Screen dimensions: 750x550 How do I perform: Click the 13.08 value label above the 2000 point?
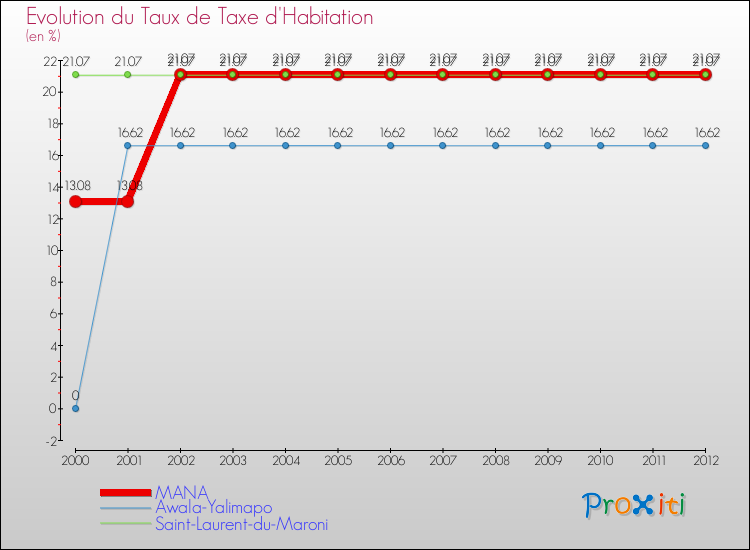point(77,186)
